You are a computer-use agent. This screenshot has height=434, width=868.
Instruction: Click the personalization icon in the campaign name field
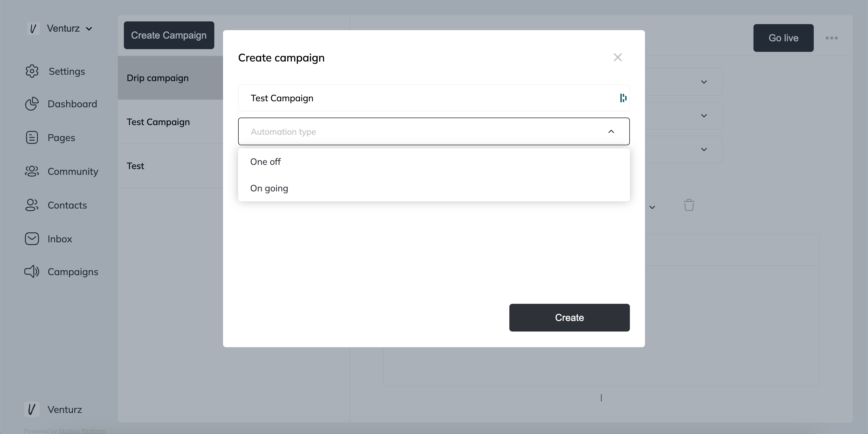pyautogui.click(x=622, y=98)
